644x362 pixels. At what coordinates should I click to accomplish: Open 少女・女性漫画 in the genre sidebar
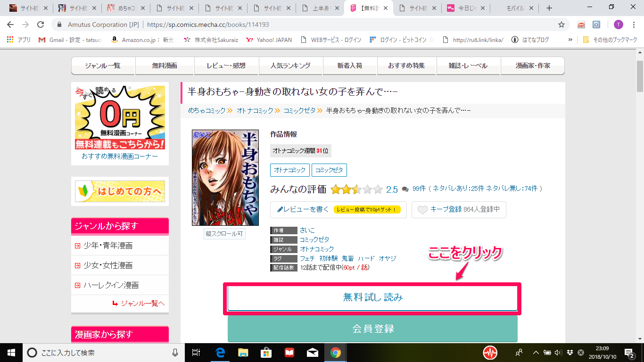tap(108, 265)
